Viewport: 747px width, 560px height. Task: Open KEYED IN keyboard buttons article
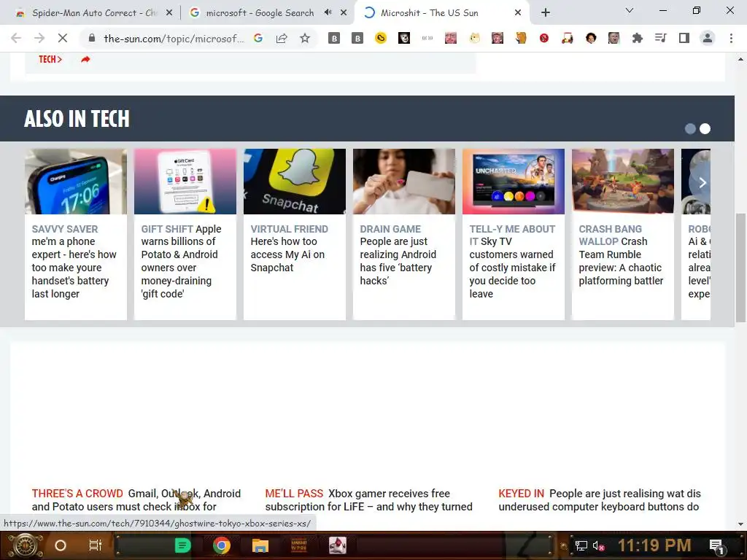pyautogui.click(x=600, y=500)
